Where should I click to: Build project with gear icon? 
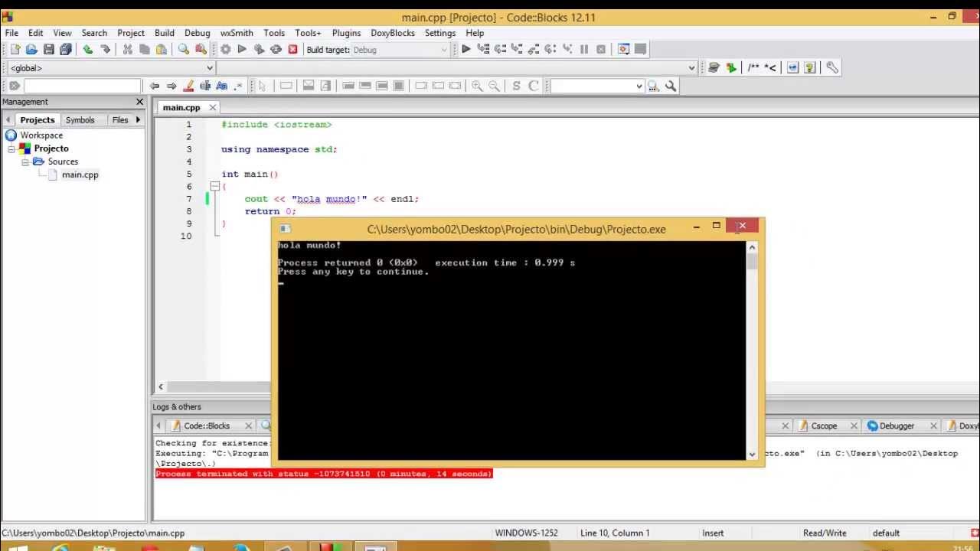(x=225, y=50)
